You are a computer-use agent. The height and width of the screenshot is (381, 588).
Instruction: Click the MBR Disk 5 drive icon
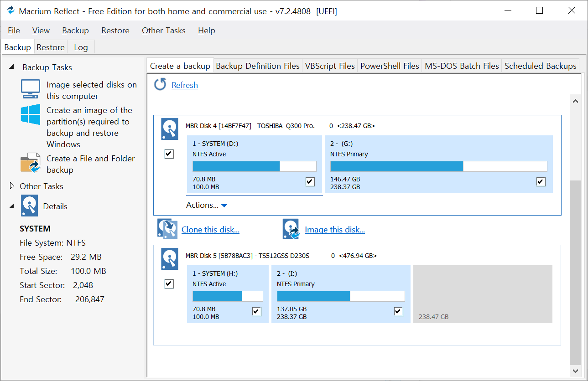pyautogui.click(x=169, y=259)
